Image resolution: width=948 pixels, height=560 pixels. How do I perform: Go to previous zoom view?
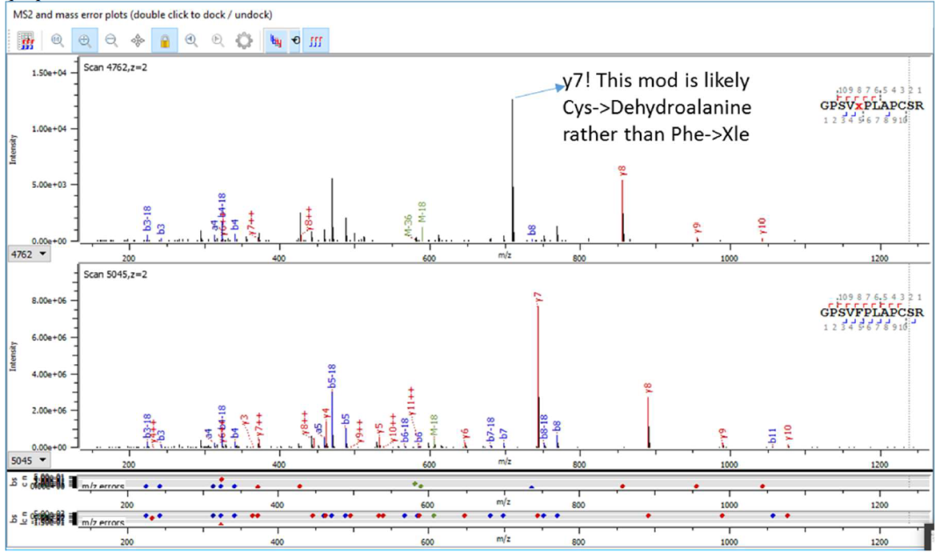click(191, 40)
